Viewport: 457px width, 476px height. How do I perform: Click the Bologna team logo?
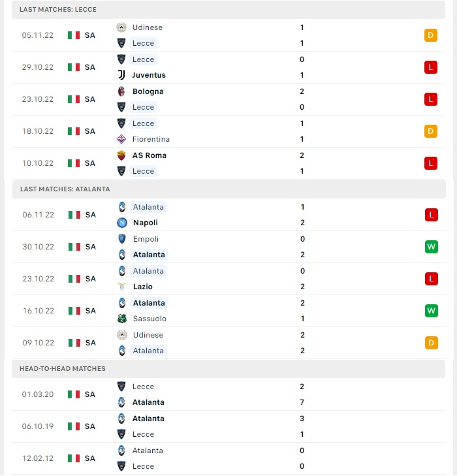pos(121,91)
